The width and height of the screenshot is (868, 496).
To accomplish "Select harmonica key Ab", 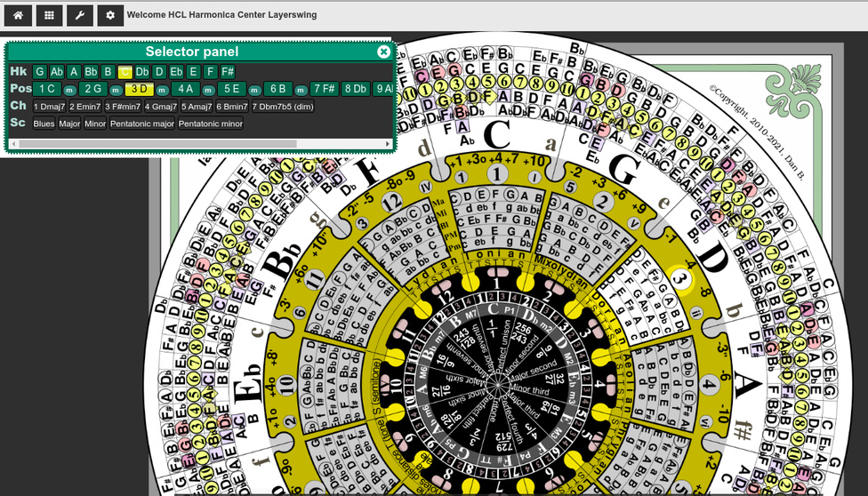I will tap(56, 72).
